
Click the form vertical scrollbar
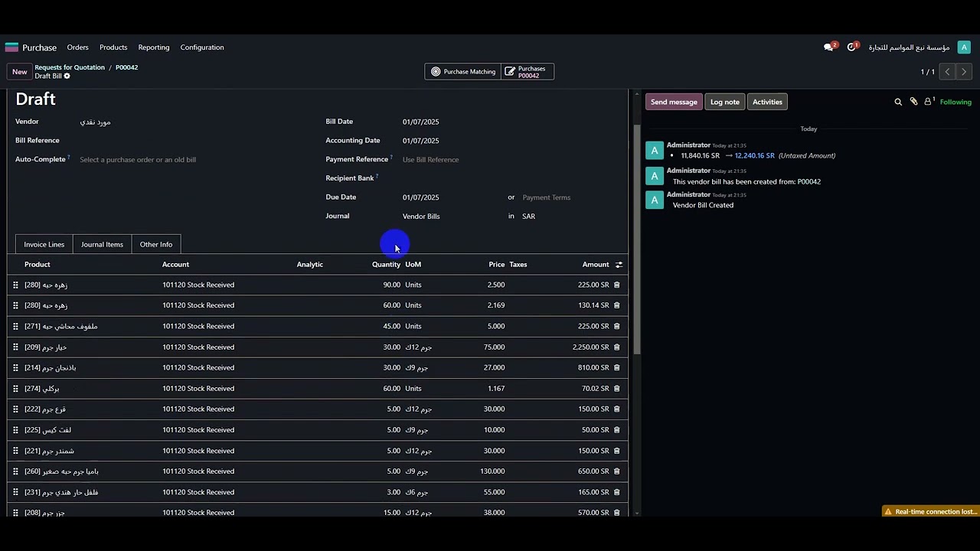(637, 240)
